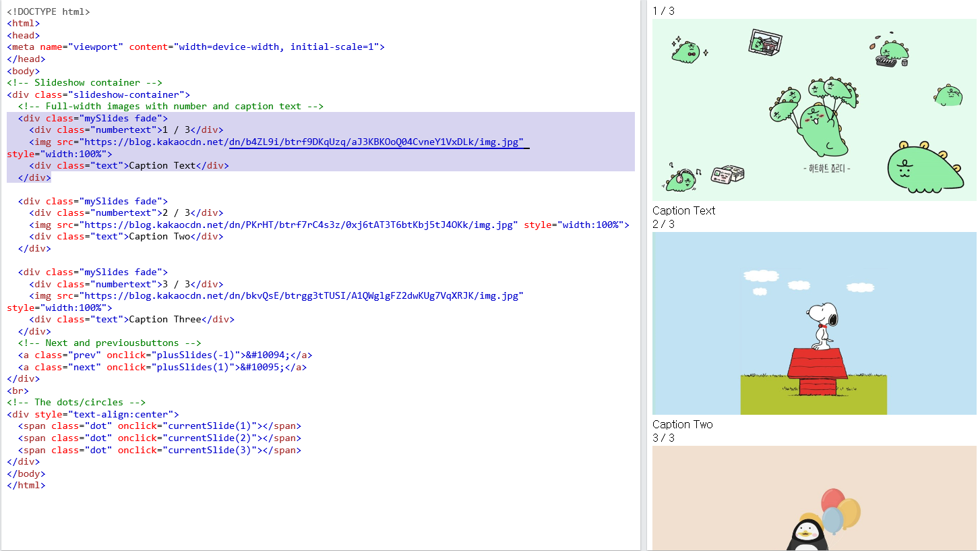This screenshot has width=980, height=551.
Task: Click the slideshow-container div code line
Action: point(98,94)
